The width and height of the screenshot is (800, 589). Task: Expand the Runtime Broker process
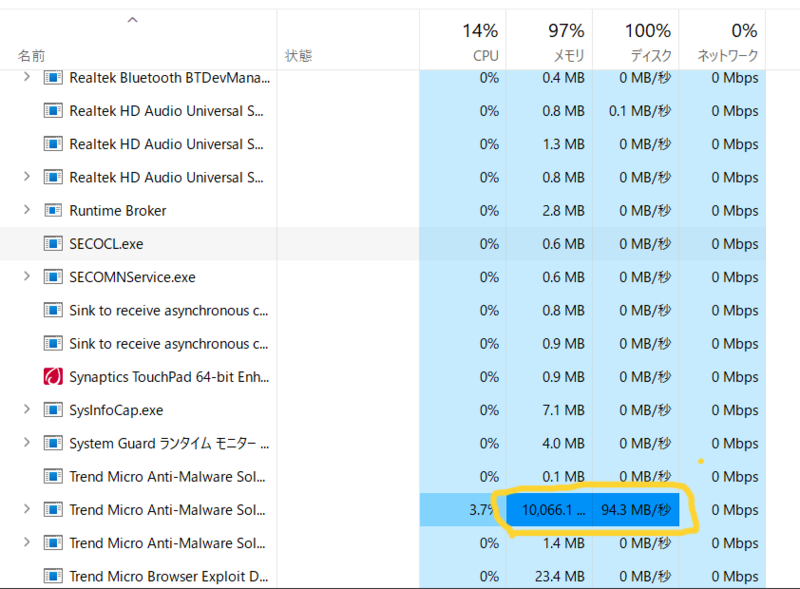point(27,210)
